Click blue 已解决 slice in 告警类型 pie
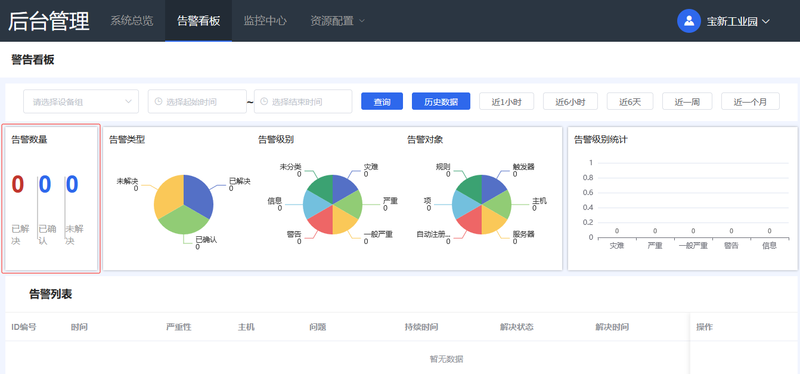Screen dimensions: 800x374 coord(198,195)
